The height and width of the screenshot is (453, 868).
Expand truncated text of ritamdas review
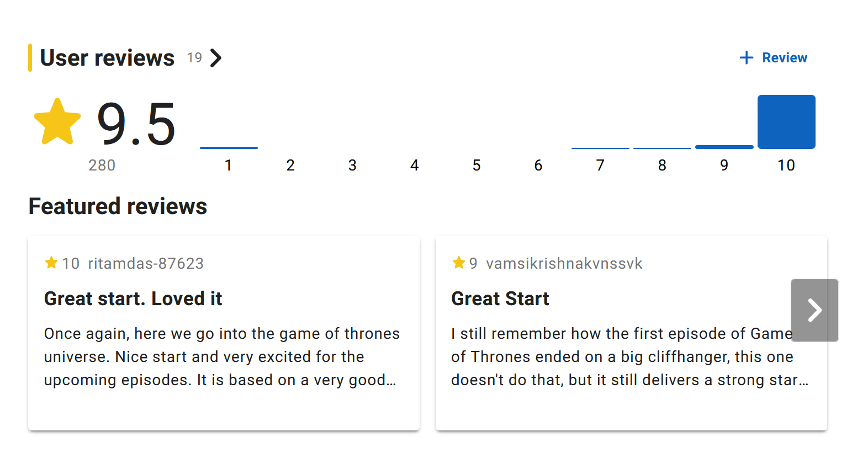pos(391,380)
